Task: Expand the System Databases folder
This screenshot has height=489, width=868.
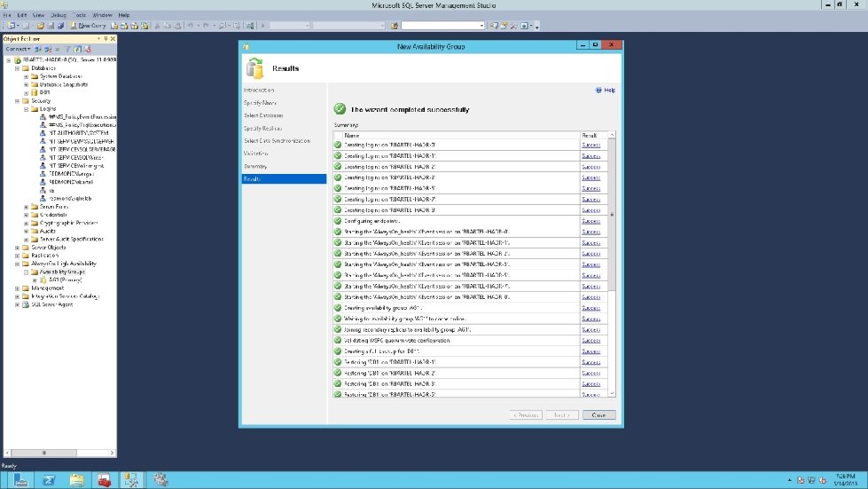Action: (26, 76)
